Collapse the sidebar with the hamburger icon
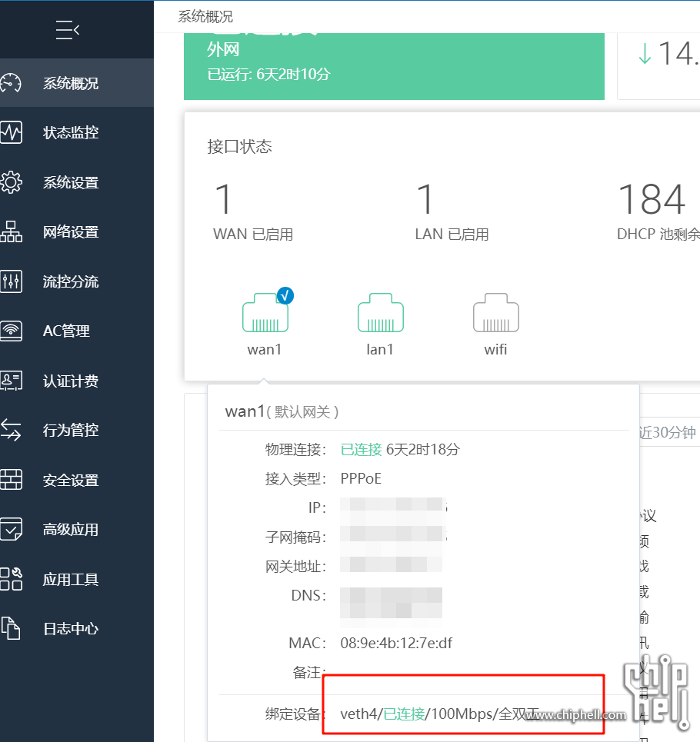The width and height of the screenshot is (700, 742). (67, 30)
